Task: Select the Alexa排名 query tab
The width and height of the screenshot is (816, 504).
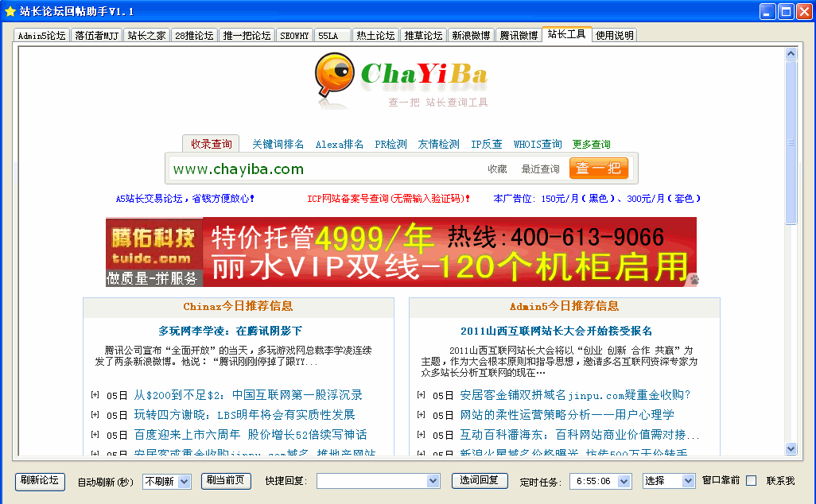Action: pos(340,144)
